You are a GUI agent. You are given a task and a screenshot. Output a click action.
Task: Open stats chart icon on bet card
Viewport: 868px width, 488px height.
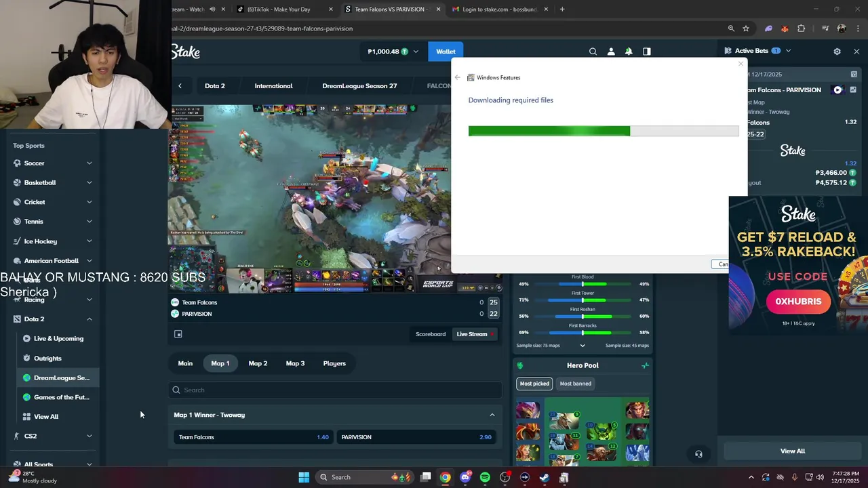852,89
